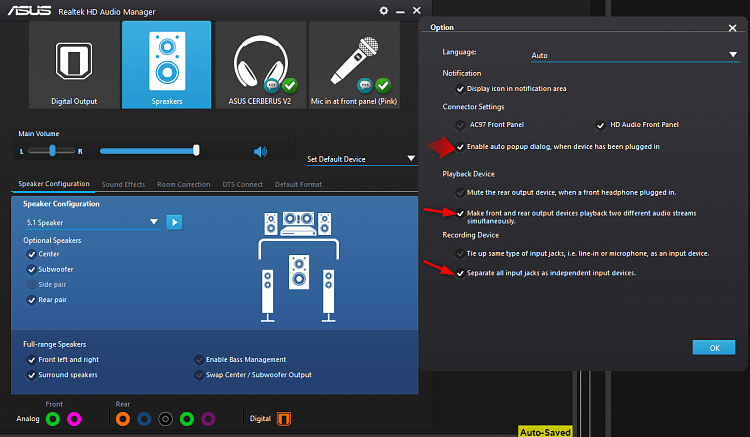
Task: Switch to the Sound Effects tab
Action: [x=123, y=185]
